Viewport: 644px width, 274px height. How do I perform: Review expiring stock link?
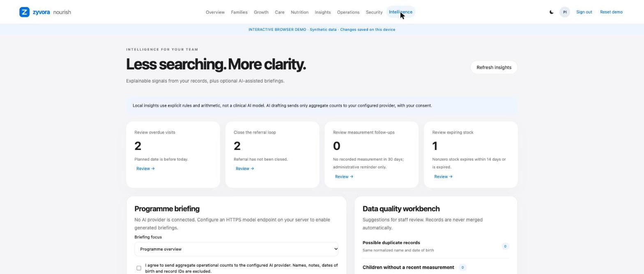443,177
